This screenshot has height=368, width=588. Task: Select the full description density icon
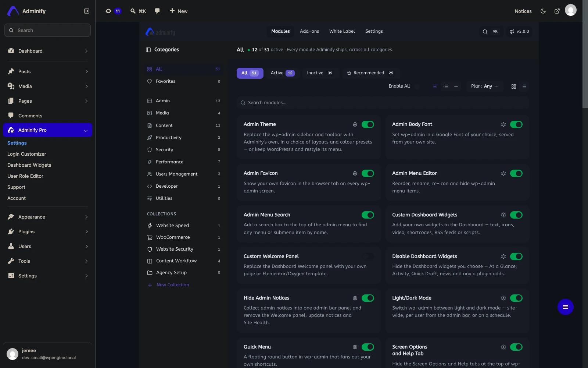click(x=435, y=86)
